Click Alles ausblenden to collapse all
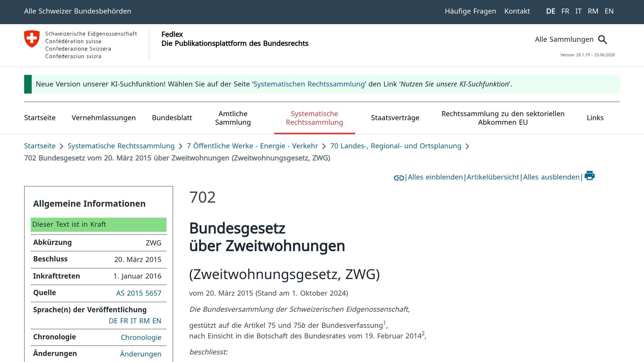 pyautogui.click(x=551, y=177)
